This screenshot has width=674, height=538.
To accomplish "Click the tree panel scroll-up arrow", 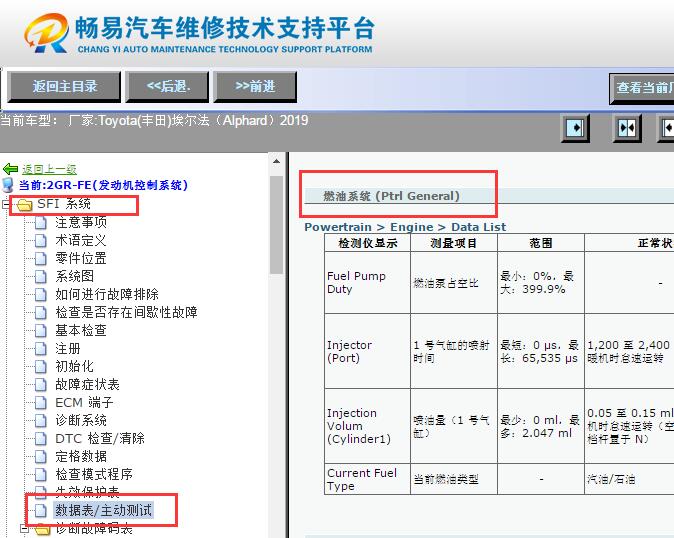I will pos(276,162).
